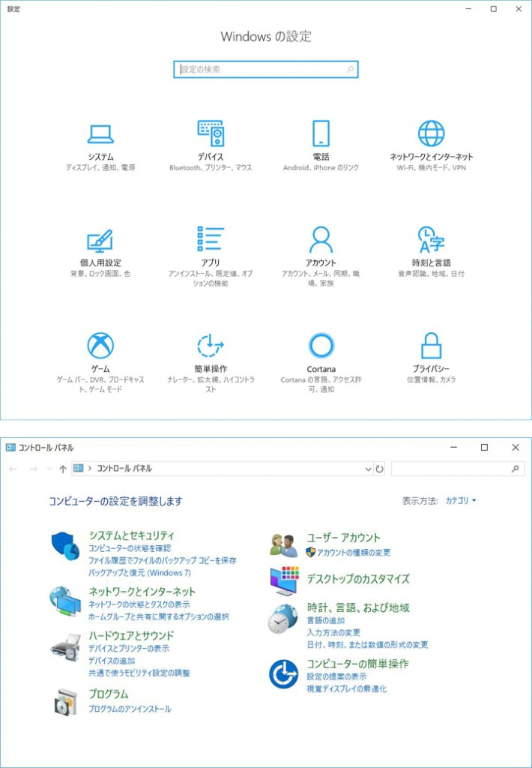Image resolution: width=532 pixels, height=768 pixels.
Task: Click 設定の提案の表示 link
Action: 336,676
